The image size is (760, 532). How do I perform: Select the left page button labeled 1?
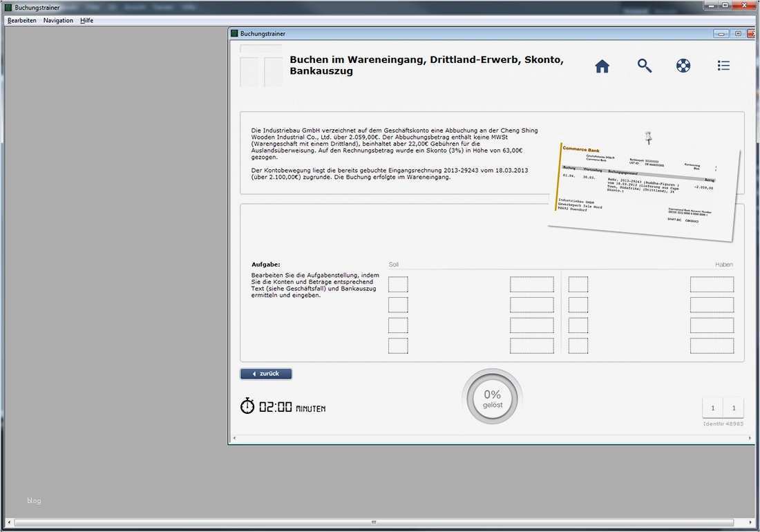[x=712, y=408]
